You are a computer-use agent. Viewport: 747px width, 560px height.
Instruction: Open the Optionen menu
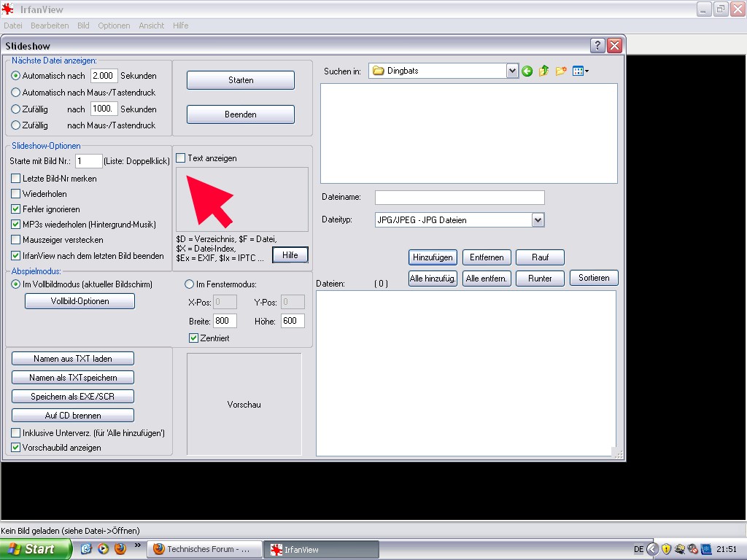[114, 26]
